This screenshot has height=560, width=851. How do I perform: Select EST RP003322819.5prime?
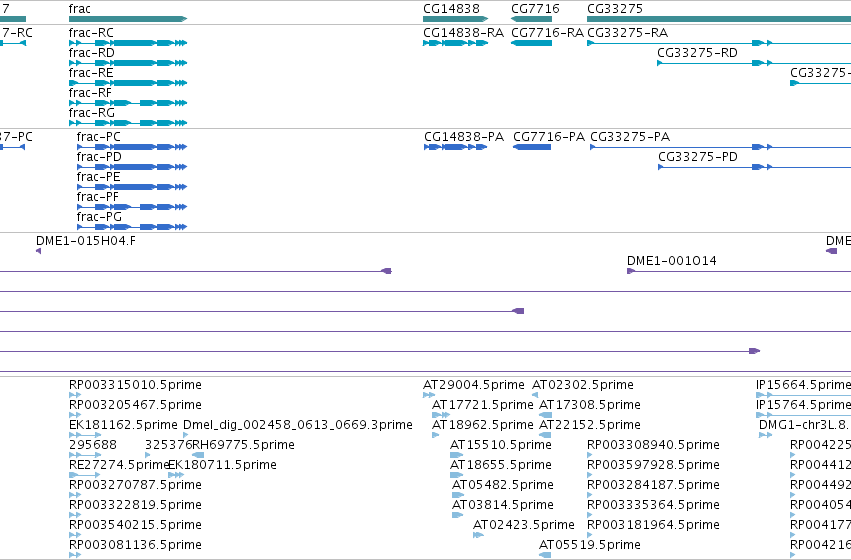pyautogui.click(x=75, y=516)
